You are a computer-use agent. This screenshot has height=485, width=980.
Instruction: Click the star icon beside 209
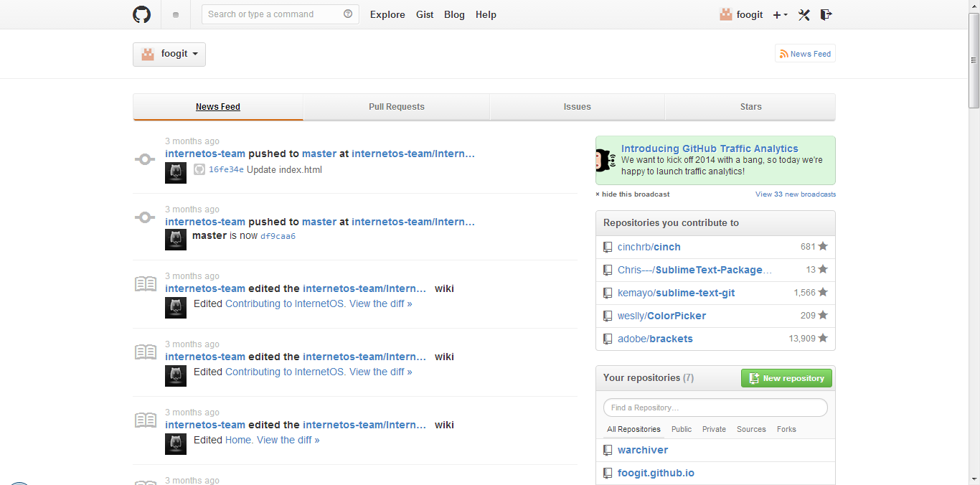(x=823, y=315)
